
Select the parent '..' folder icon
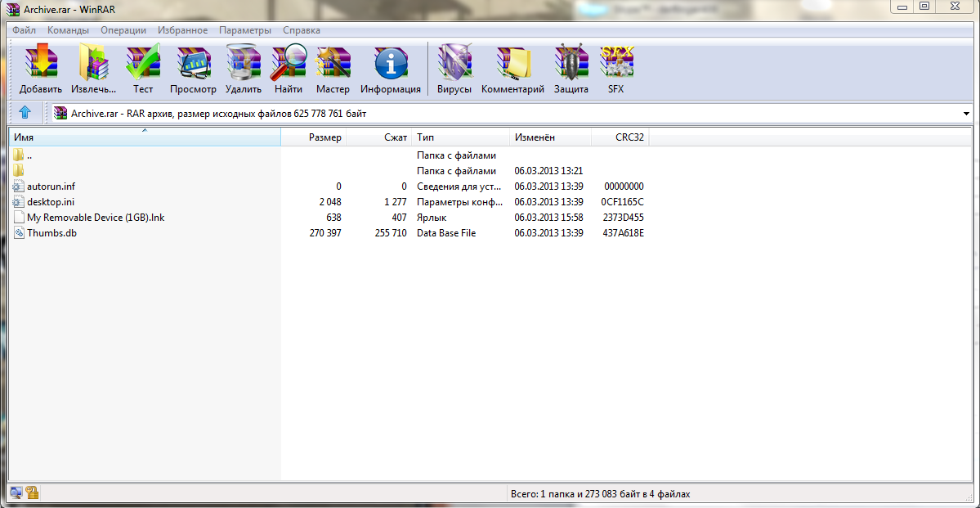point(18,155)
